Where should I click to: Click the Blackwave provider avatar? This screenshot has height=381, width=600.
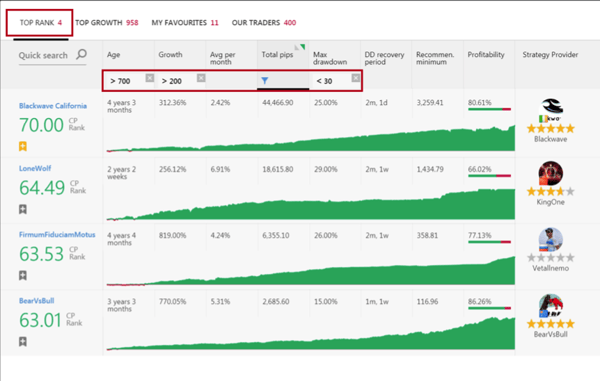tap(551, 110)
